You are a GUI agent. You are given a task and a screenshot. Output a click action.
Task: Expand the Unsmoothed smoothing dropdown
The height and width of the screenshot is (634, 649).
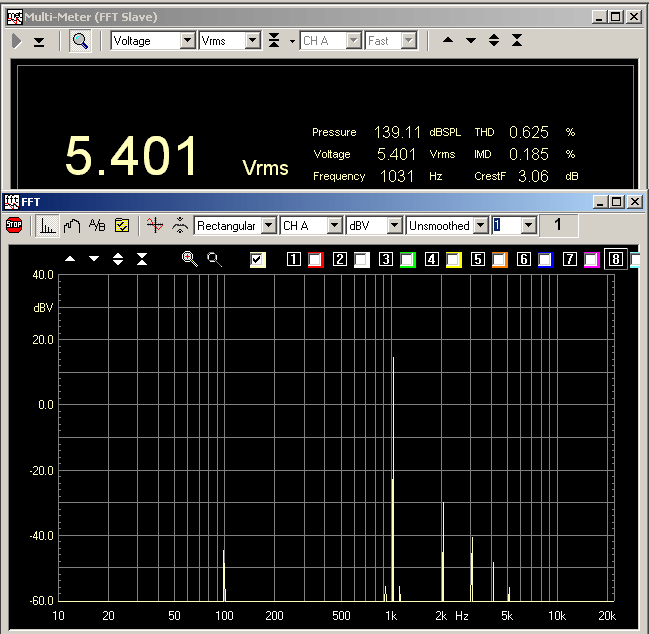pos(479,226)
